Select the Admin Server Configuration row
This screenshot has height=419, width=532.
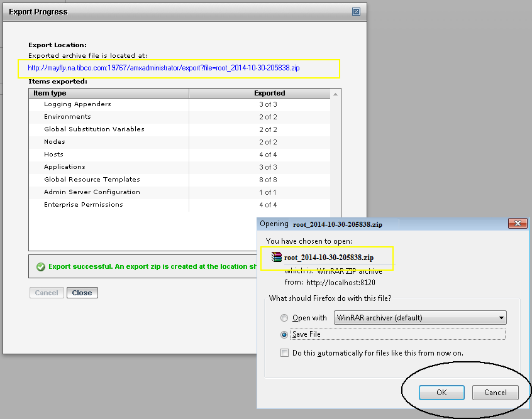tap(179, 192)
